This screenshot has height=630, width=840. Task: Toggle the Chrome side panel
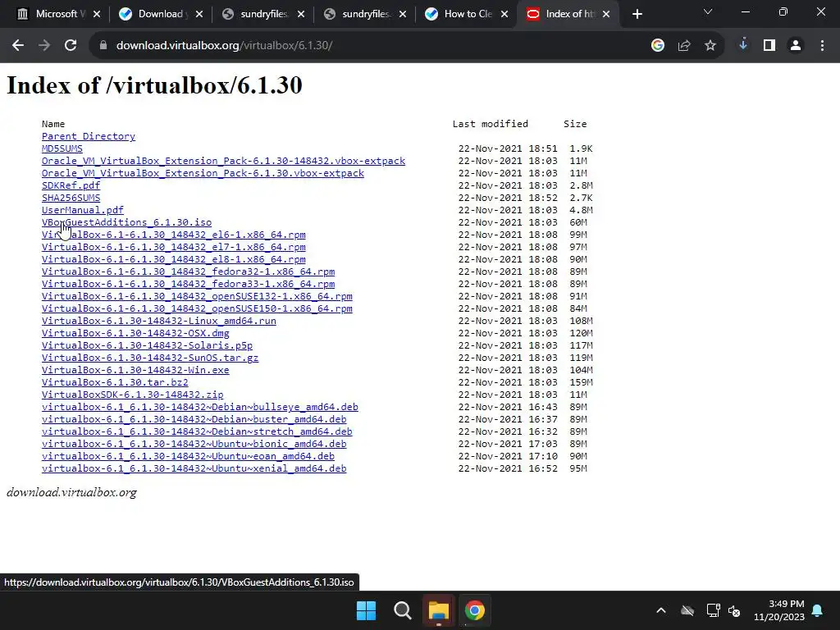click(769, 46)
